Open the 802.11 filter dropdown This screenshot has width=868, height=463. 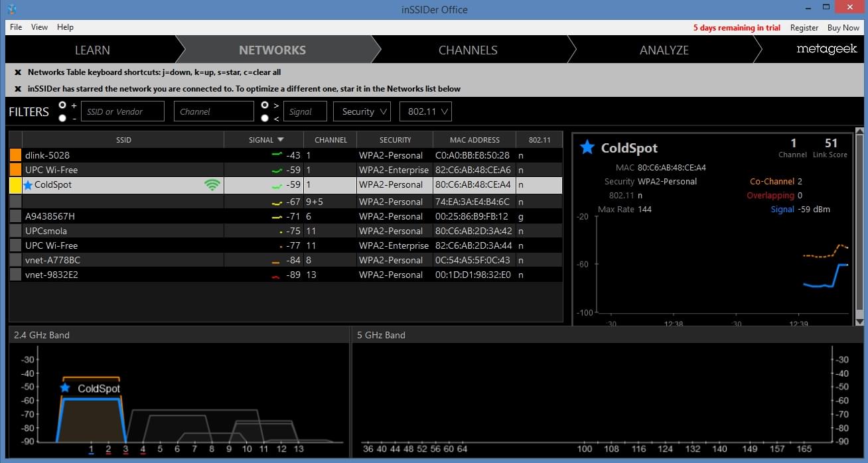(425, 111)
